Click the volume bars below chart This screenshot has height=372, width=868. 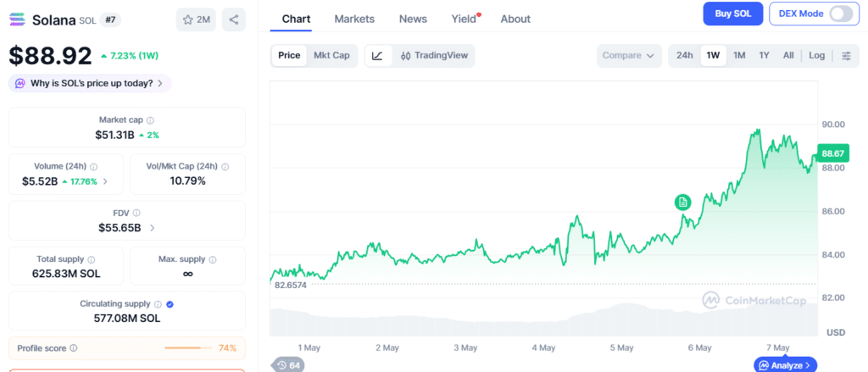tap(543, 321)
